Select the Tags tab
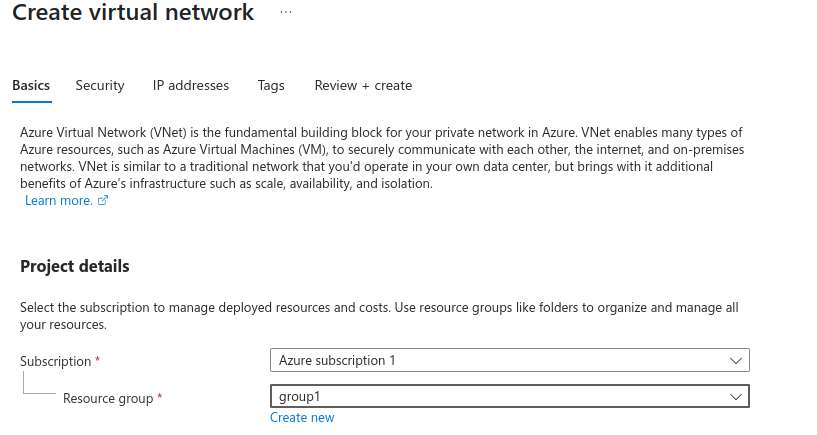 click(x=271, y=86)
